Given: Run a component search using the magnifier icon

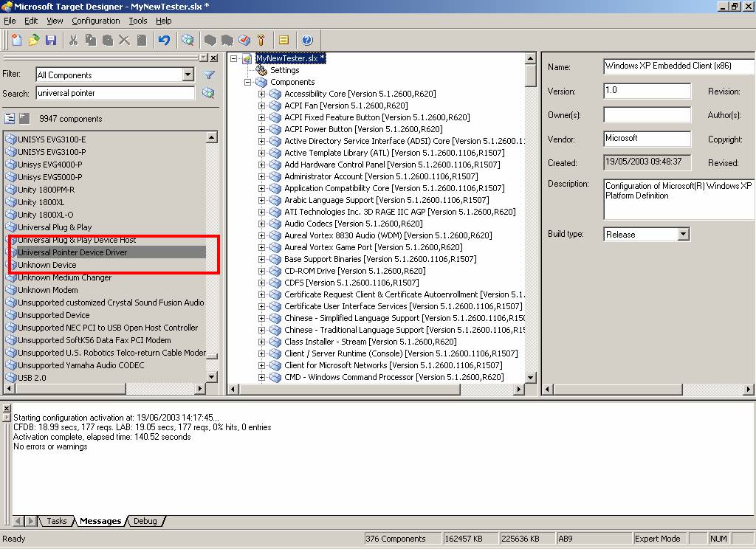Looking at the screenshot, I should pos(209,94).
